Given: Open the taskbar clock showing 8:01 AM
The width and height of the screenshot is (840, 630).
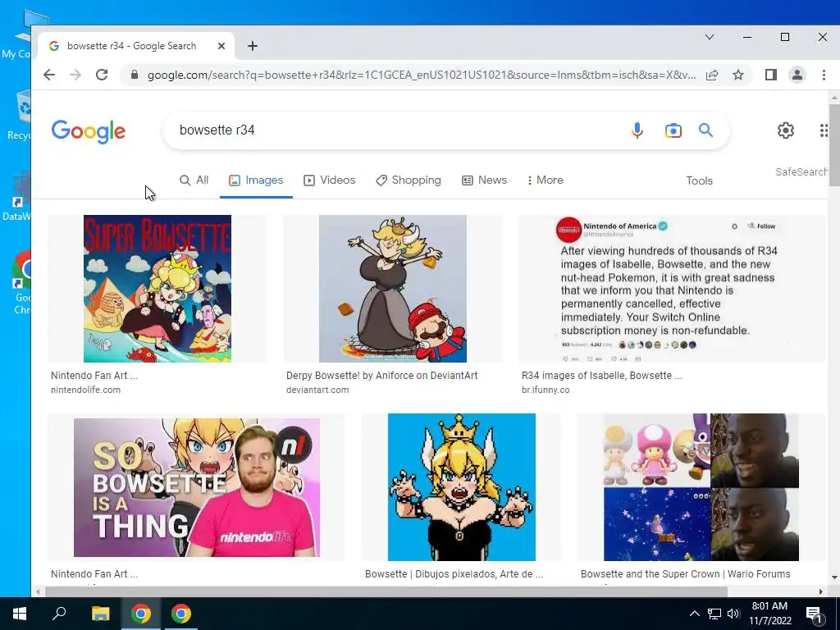Looking at the screenshot, I should 769,614.
